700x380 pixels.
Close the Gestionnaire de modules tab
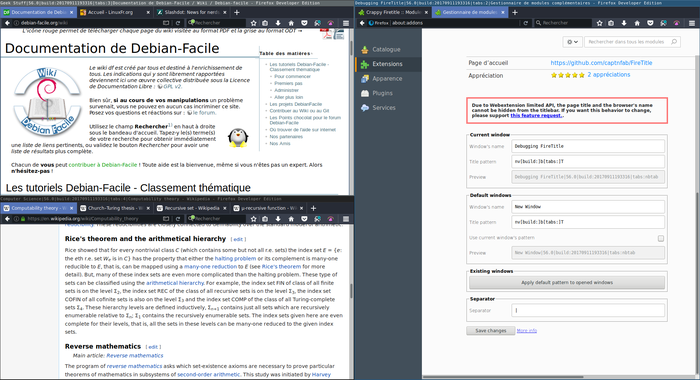click(503, 13)
